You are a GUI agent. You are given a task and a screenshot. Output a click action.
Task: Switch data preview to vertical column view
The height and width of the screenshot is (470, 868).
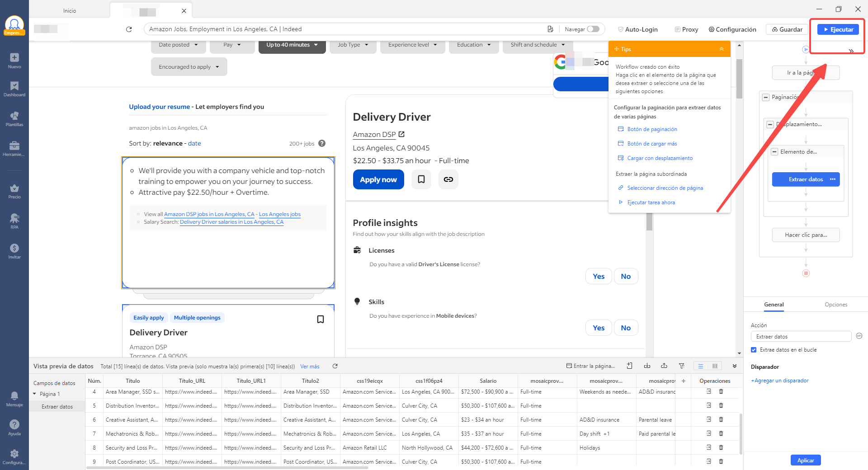(715, 366)
